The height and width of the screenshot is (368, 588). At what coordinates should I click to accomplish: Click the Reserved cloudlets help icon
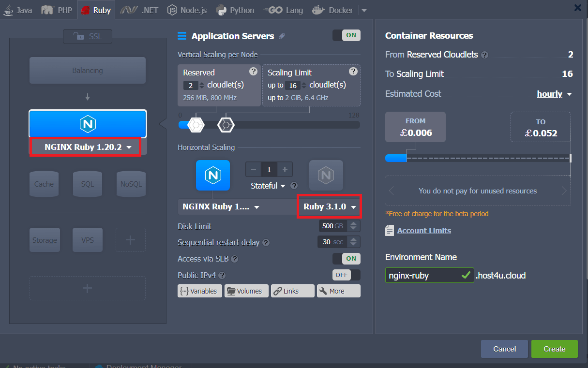253,71
